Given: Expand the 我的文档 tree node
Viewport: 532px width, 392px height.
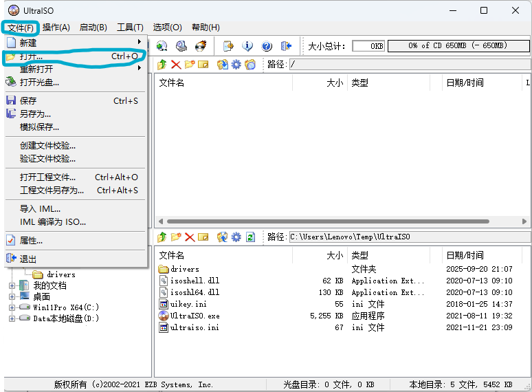Looking at the screenshot, I should [x=12, y=286].
